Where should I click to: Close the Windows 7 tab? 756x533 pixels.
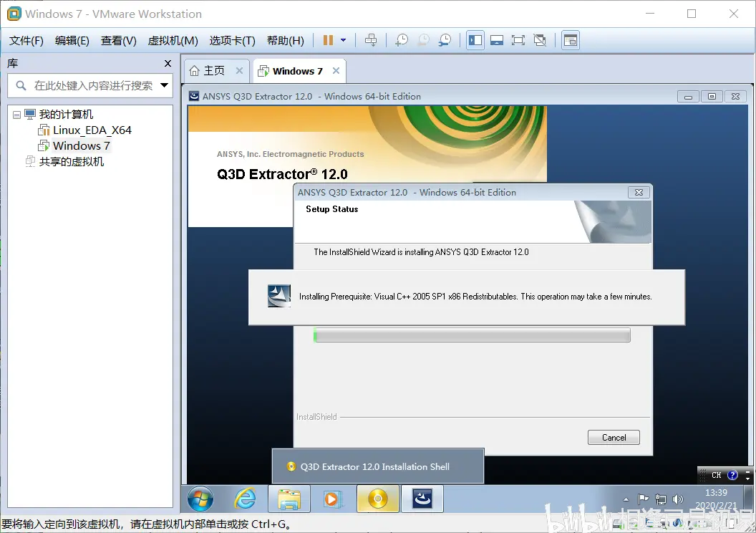point(336,70)
